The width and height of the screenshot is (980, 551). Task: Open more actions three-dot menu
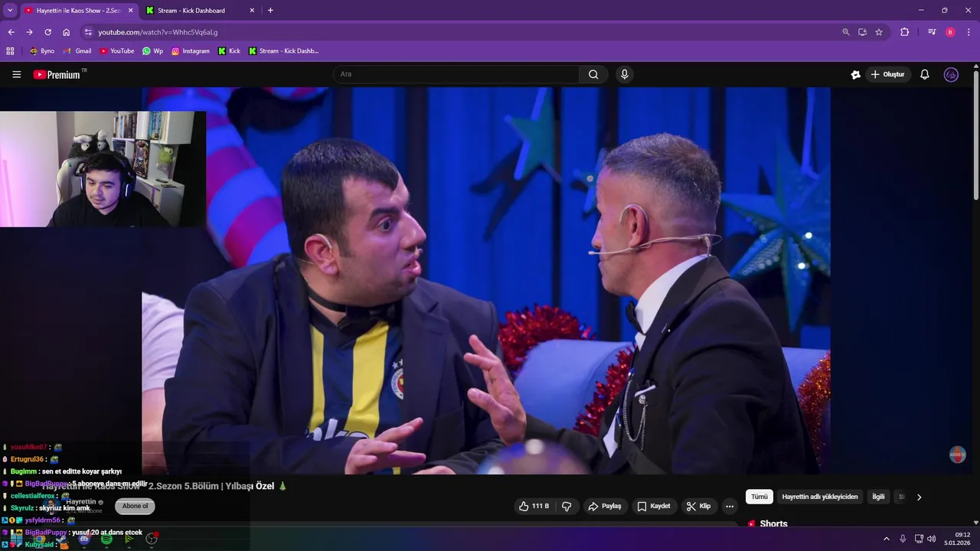(x=729, y=506)
